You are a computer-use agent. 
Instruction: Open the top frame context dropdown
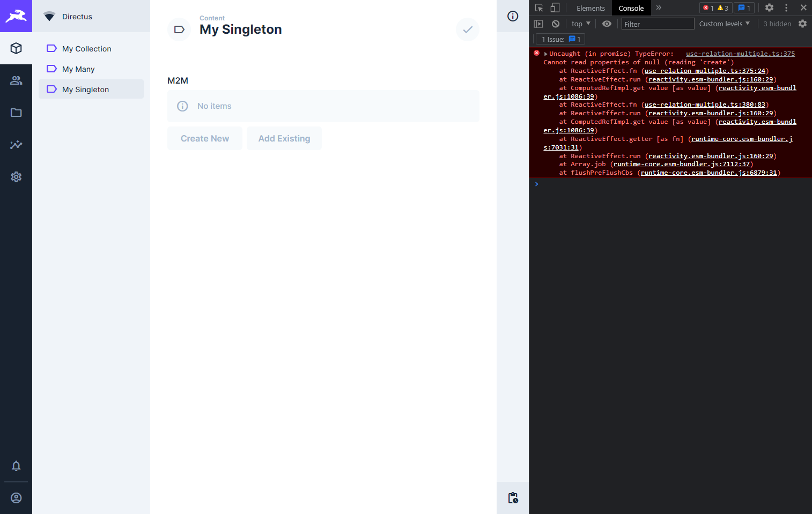click(x=579, y=23)
